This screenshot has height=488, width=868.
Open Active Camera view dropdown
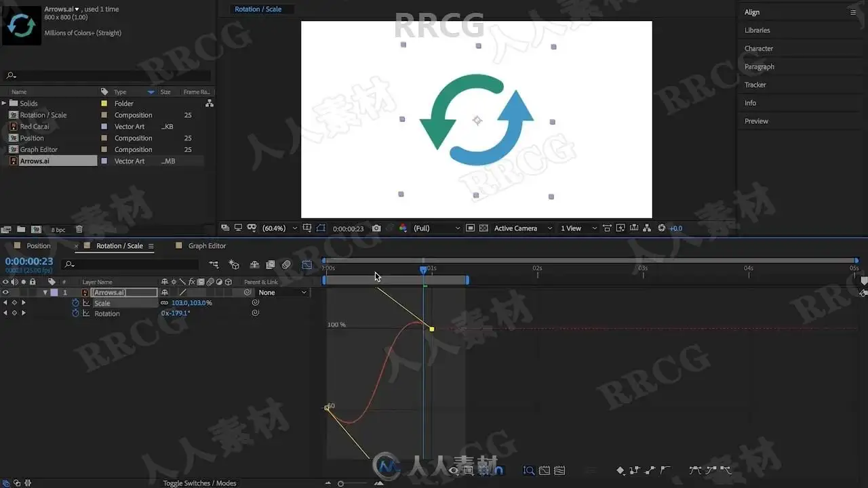pos(522,228)
